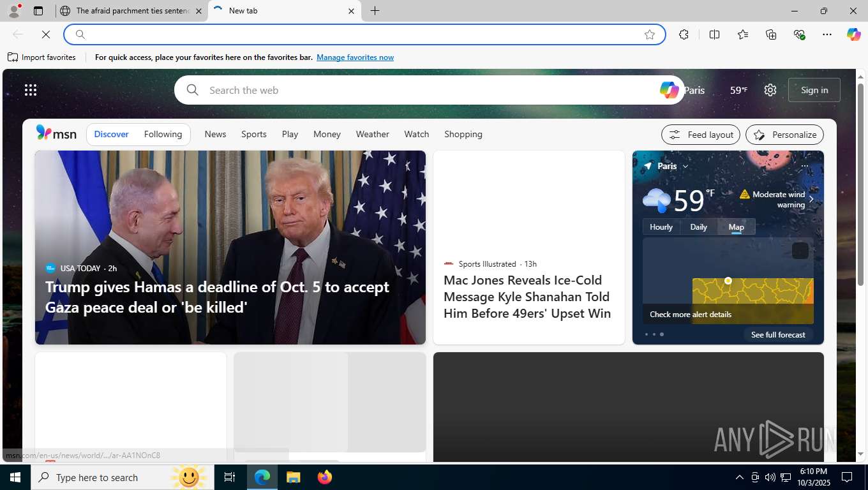This screenshot has width=868, height=490.
Task: Open the Play category
Action: click(x=290, y=134)
